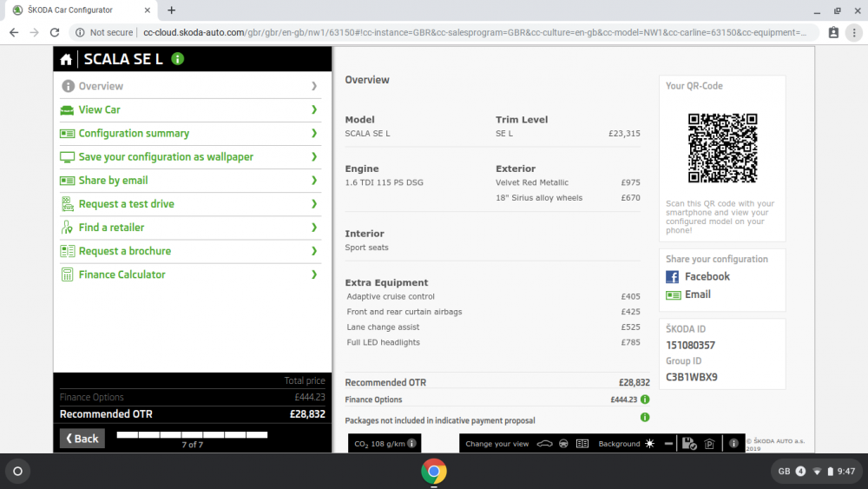Open a new browser tab
Viewport: 868px width, 489px height.
[x=172, y=10]
